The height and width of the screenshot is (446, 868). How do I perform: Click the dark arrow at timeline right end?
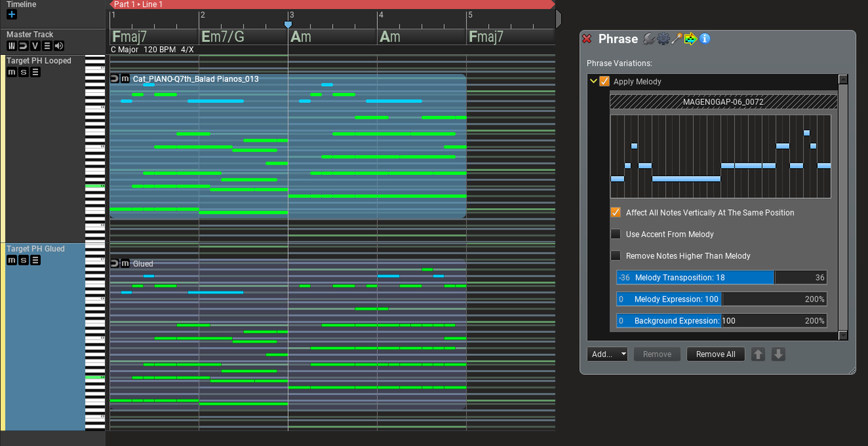coord(558,18)
